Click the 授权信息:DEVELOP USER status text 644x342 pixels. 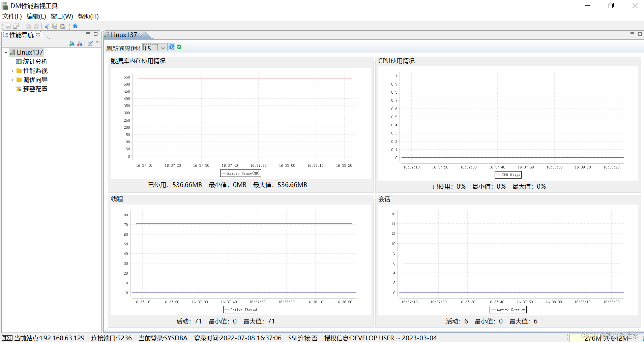click(381, 338)
